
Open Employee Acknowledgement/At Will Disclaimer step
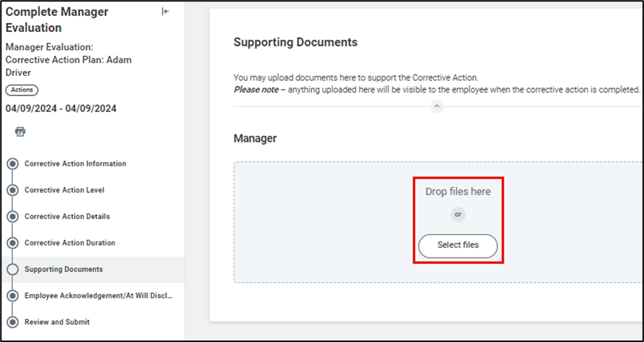click(x=98, y=296)
